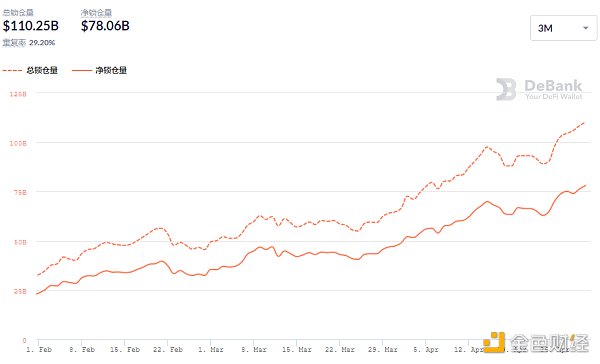Click the 29.20% repetition rate label

click(42, 43)
